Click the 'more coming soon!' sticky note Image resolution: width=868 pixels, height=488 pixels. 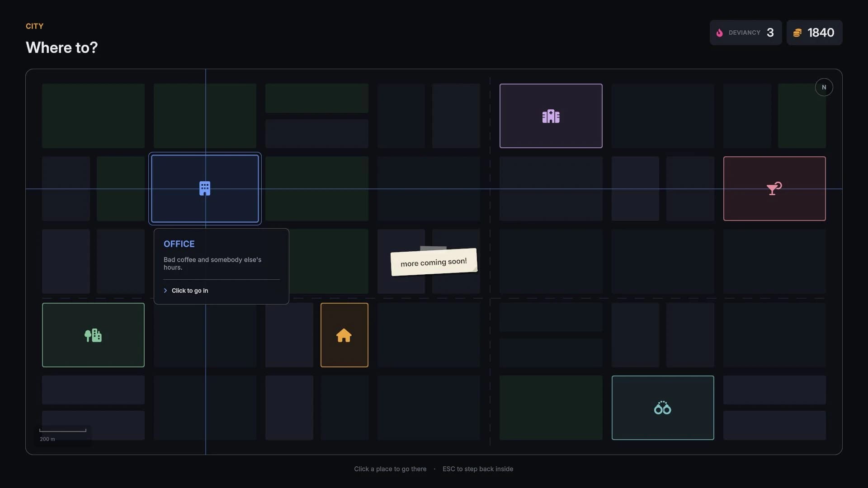pos(434,262)
